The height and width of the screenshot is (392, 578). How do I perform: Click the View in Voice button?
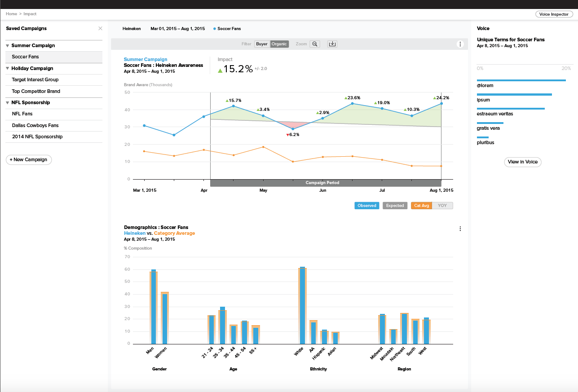pyautogui.click(x=523, y=162)
